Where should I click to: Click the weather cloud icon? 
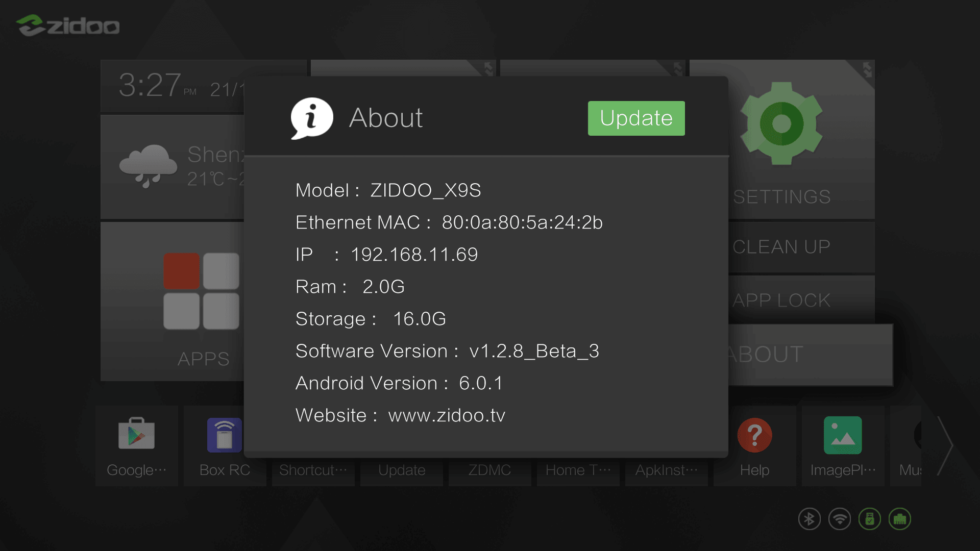coord(148,166)
